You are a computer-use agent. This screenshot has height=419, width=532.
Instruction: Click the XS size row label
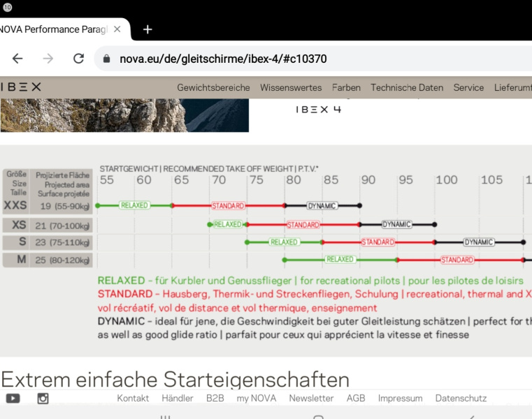point(19,225)
